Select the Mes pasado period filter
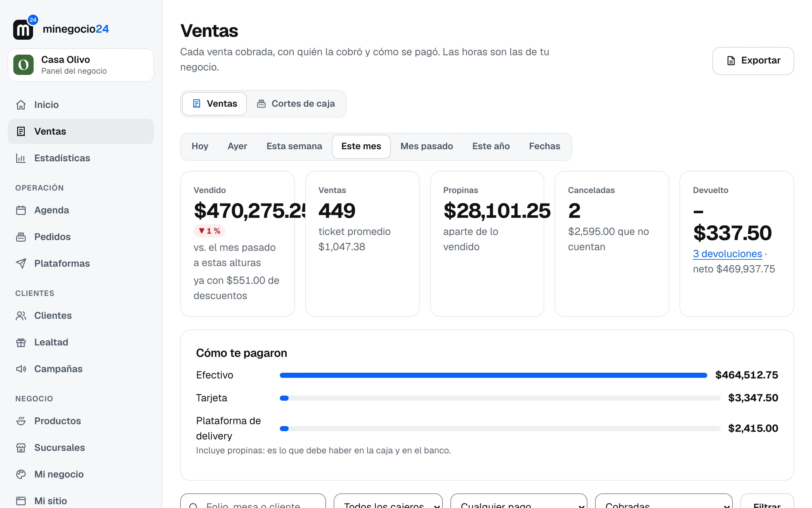The image size is (812, 508). (427, 146)
